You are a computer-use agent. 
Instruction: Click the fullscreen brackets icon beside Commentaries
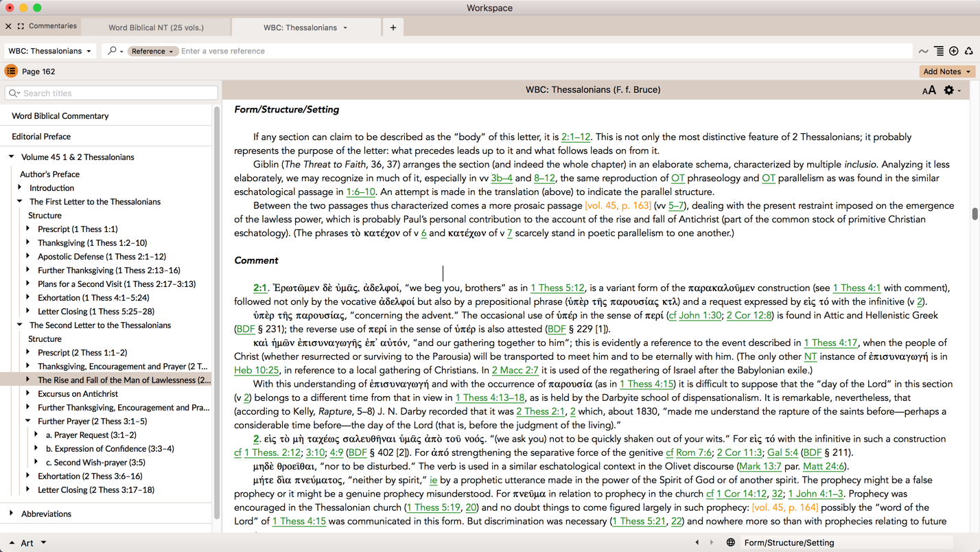21,26
